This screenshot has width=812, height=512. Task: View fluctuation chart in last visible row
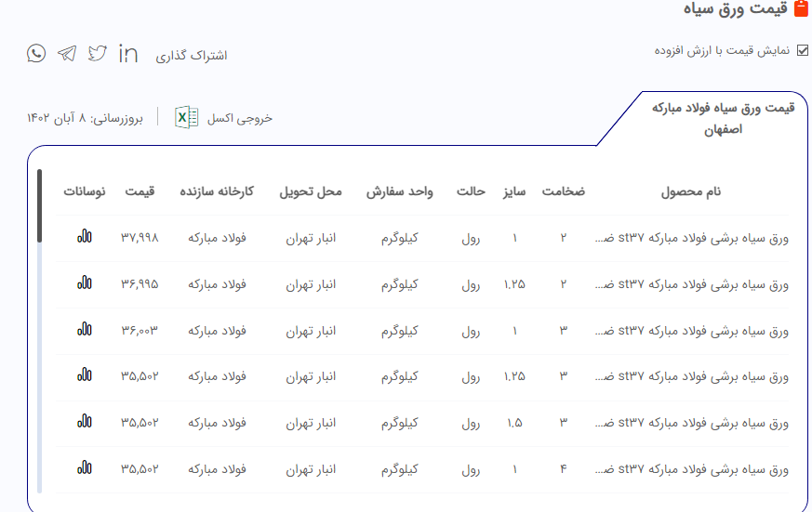pos(85,468)
